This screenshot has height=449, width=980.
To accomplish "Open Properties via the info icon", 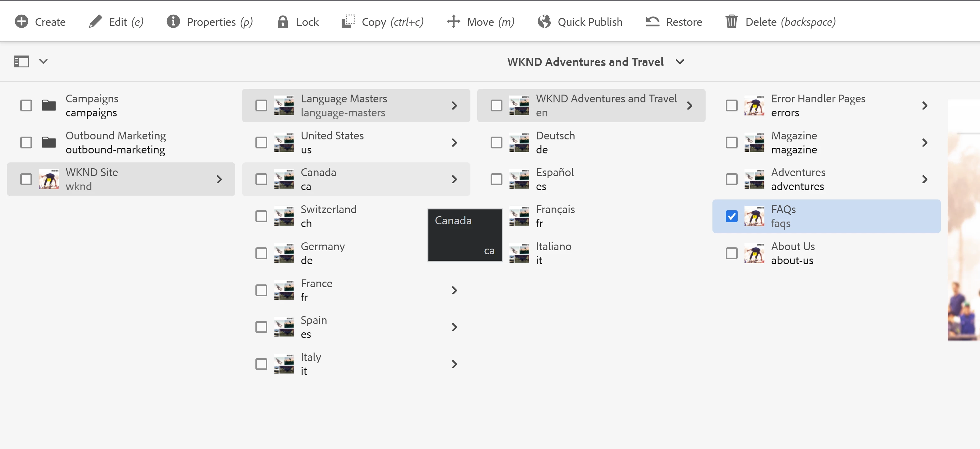I will (x=173, y=22).
